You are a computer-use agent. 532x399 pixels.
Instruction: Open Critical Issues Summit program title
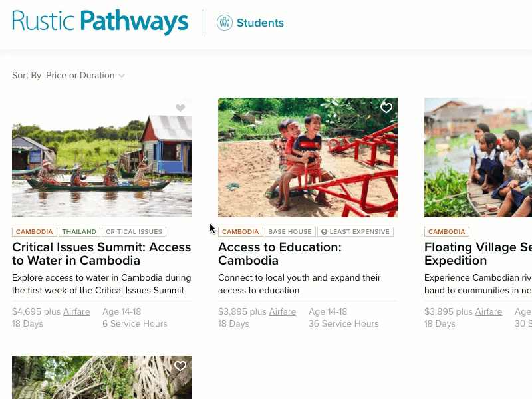pyautogui.click(x=102, y=253)
